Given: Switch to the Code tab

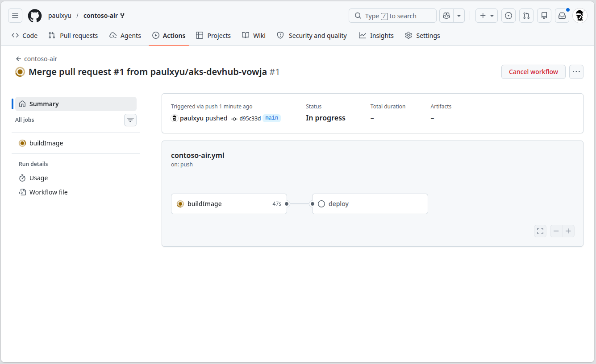Looking at the screenshot, I should [25, 36].
